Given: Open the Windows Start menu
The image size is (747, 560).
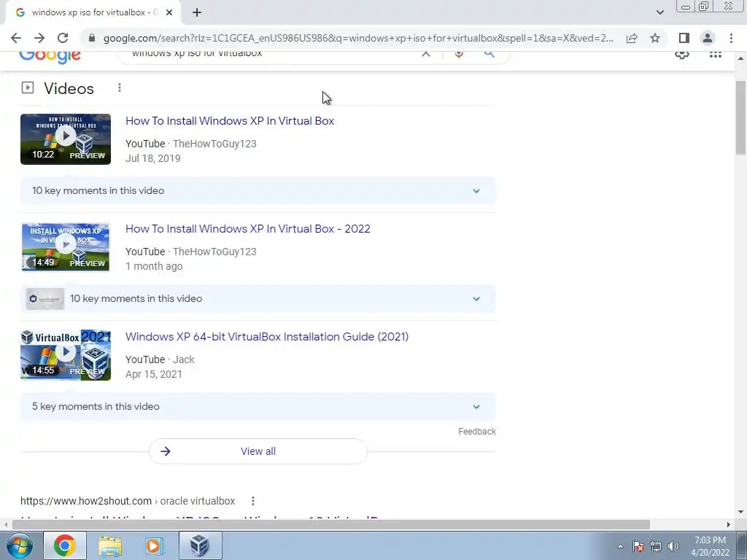Looking at the screenshot, I should (x=19, y=545).
